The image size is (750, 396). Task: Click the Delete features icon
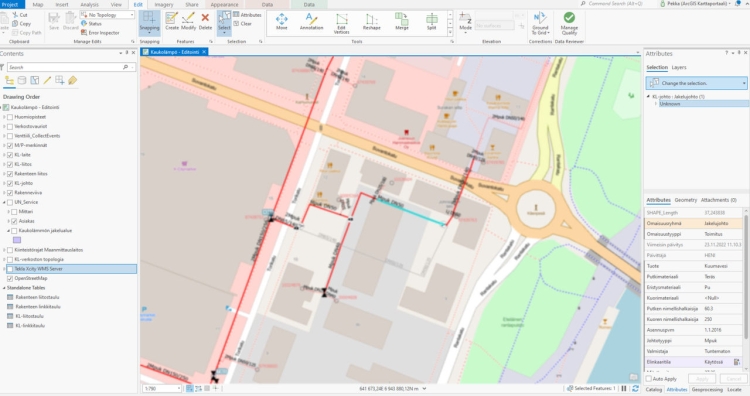tap(205, 21)
